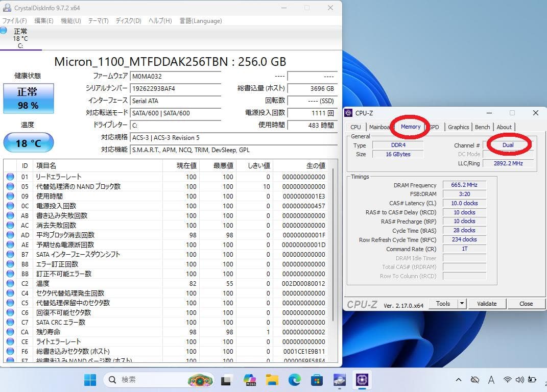Viewport: 547px width, 392px height.
Task: Launch Microsoft Edge from the taskbar
Action: click(x=295, y=380)
